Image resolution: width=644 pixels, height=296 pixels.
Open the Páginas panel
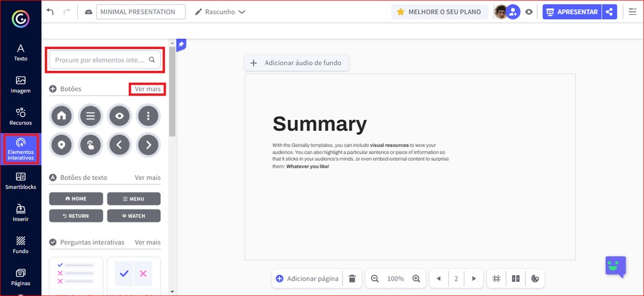click(21, 277)
